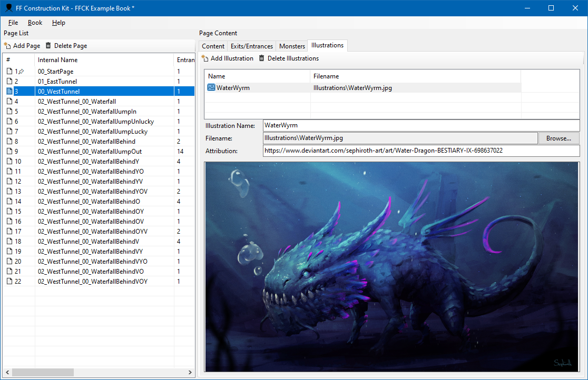Select 02_WestTunnel_00_WaterfallBehindO page

tap(99, 201)
